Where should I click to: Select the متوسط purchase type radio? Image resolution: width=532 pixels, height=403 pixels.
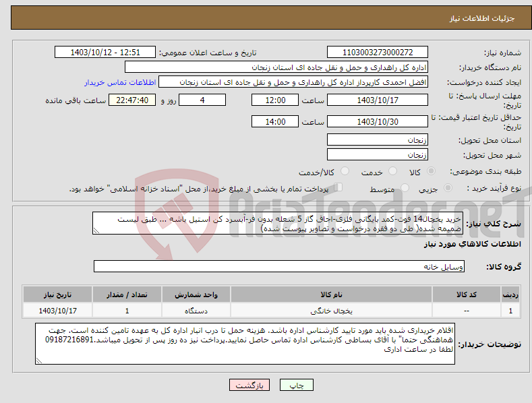pyautogui.click(x=405, y=187)
